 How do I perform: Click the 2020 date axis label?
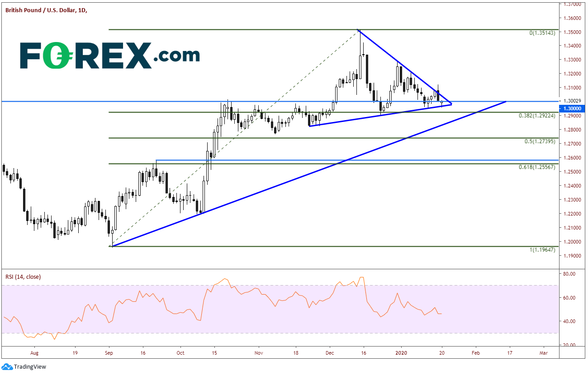point(402,352)
